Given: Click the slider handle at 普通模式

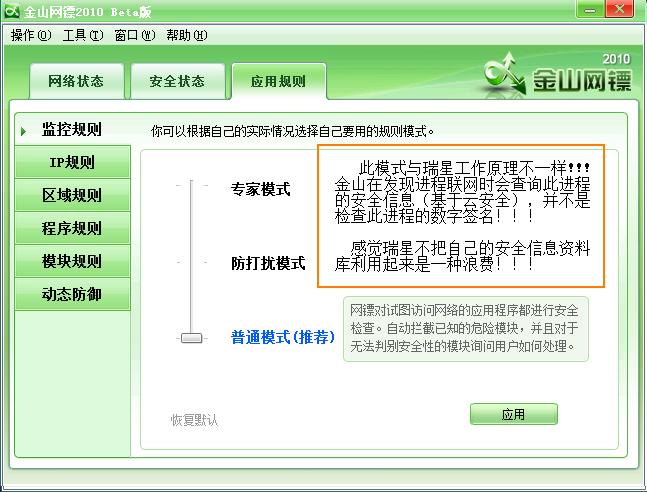Looking at the screenshot, I should click(x=191, y=338).
